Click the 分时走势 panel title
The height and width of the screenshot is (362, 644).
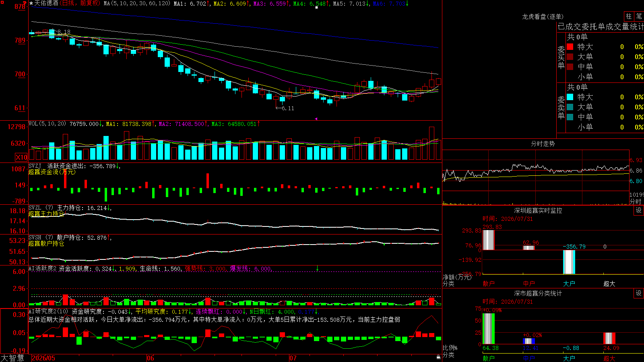(x=543, y=144)
